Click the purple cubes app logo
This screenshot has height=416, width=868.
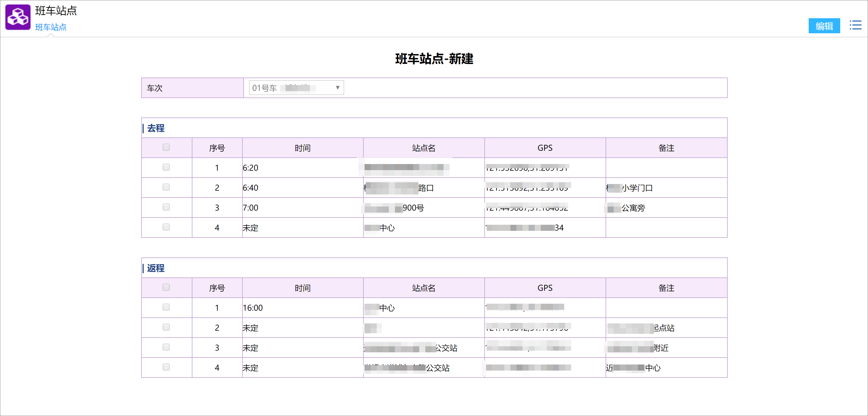click(x=18, y=17)
